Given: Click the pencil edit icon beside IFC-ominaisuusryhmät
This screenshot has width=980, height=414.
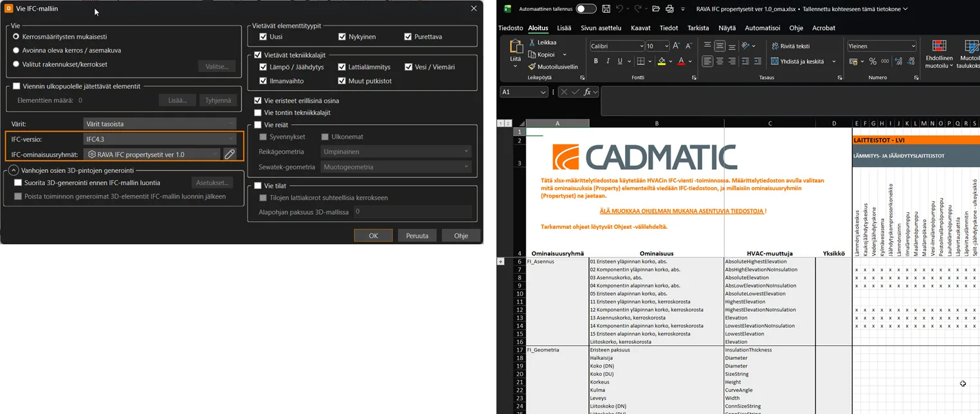Looking at the screenshot, I should pyautogui.click(x=230, y=154).
